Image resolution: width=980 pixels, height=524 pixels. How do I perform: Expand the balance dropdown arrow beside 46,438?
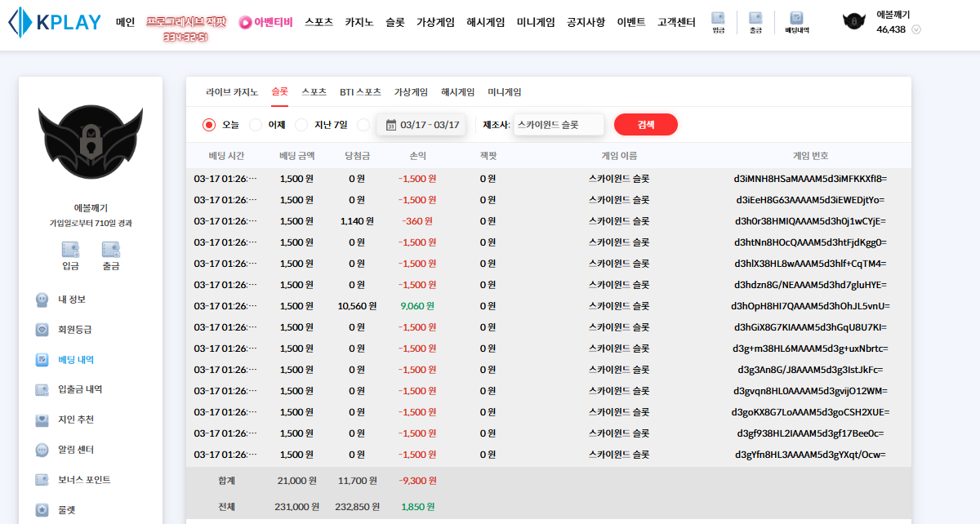coord(916,29)
